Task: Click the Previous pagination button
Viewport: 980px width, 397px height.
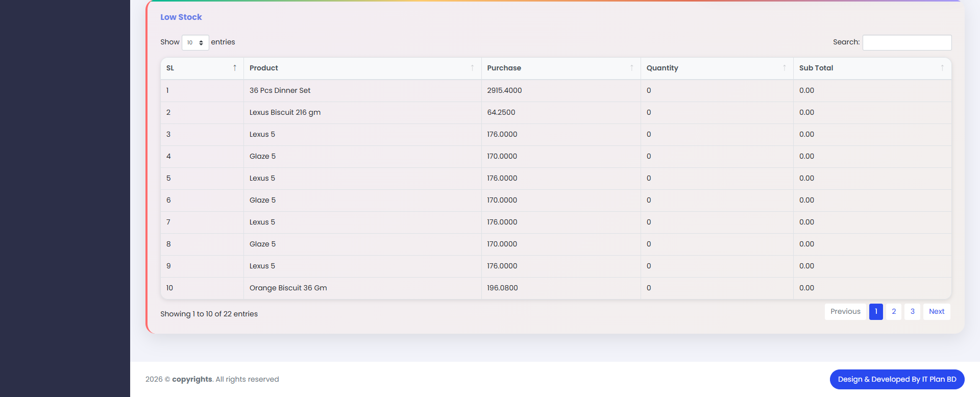Action: (845, 311)
